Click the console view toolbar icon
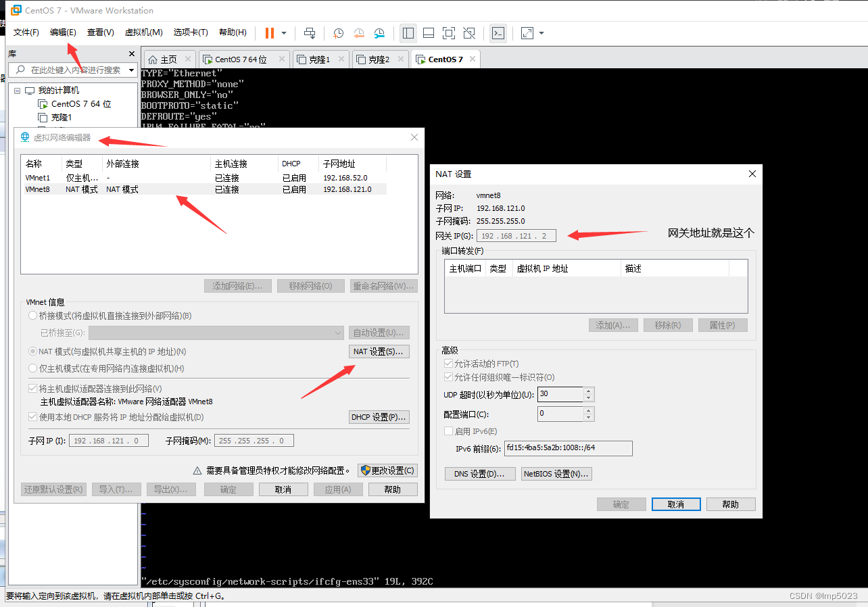868x607 pixels. (x=498, y=32)
